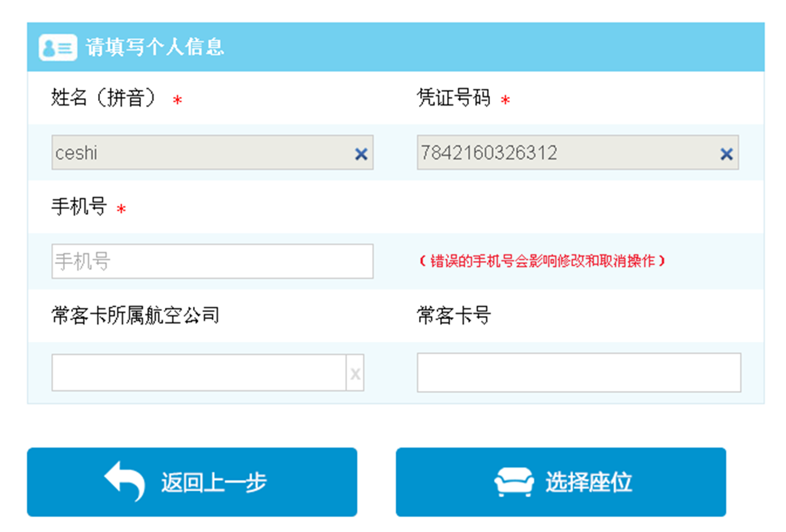Click the 凭证号码 label
The image size is (786, 532).
tap(454, 99)
